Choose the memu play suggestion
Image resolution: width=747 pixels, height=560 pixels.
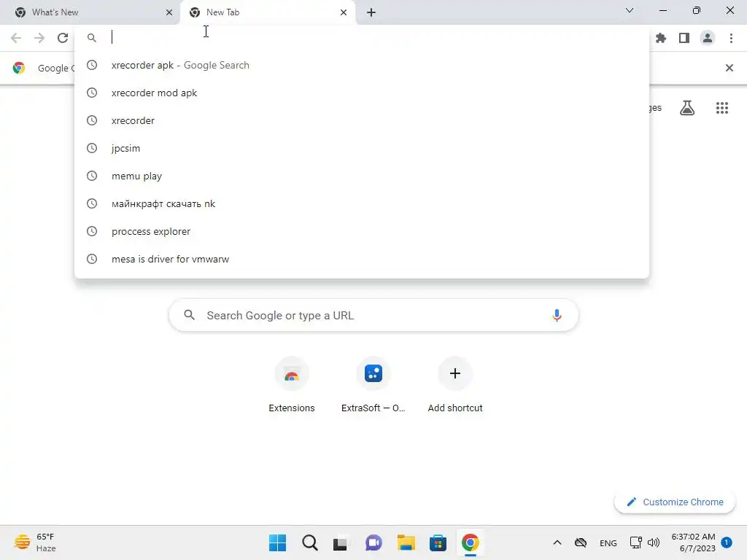(x=362, y=176)
